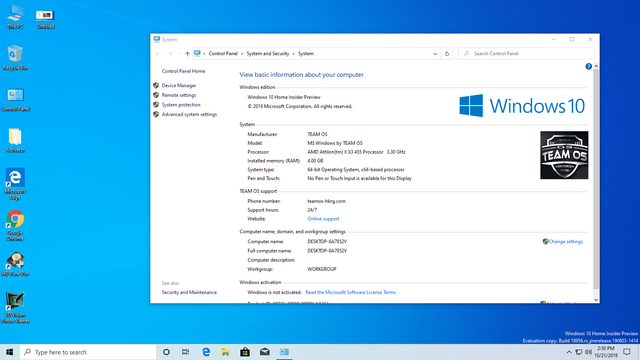Click System in the breadcrumb path
The image size is (640, 360).
(306, 53)
